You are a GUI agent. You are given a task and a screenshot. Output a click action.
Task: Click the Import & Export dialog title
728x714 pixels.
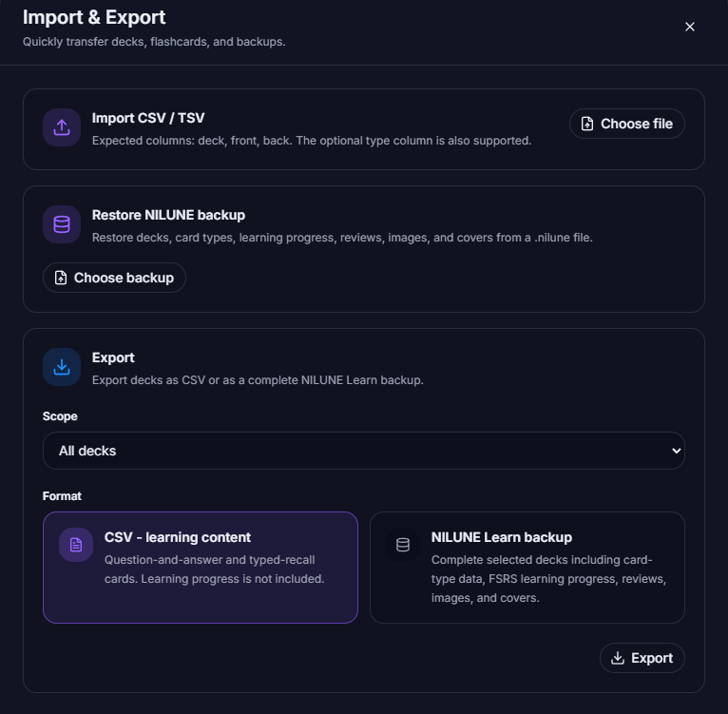[94, 18]
